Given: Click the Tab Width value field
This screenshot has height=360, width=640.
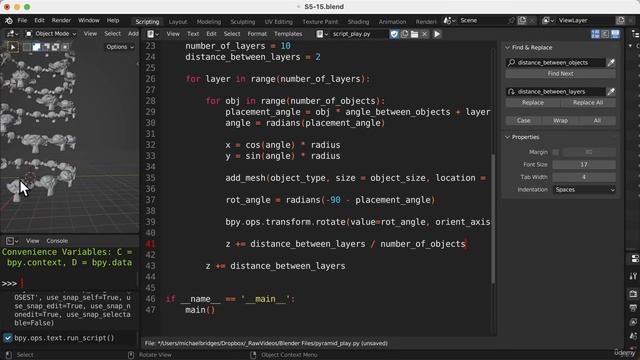Looking at the screenshot, I should 584,177.
